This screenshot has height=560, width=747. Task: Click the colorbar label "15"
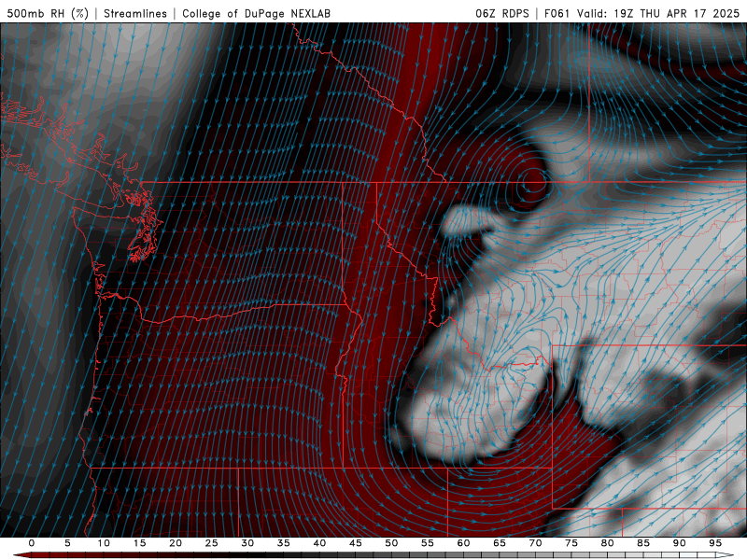coord(139,543)
